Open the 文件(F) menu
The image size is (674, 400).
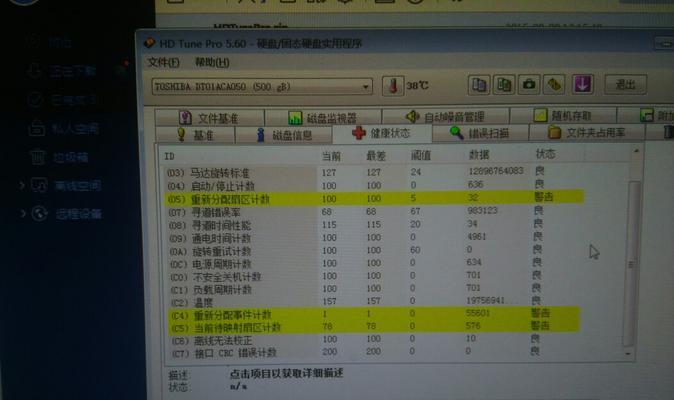pos(163,62)
